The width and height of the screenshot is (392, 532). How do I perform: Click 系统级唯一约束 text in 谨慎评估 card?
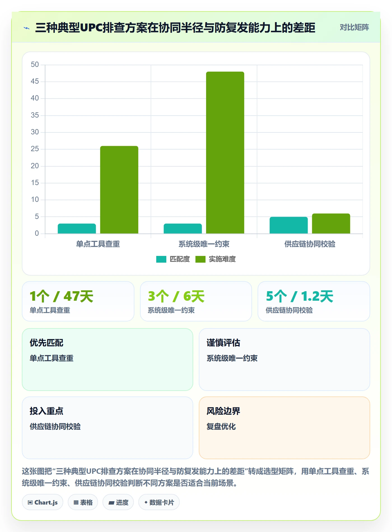point(232,358)
